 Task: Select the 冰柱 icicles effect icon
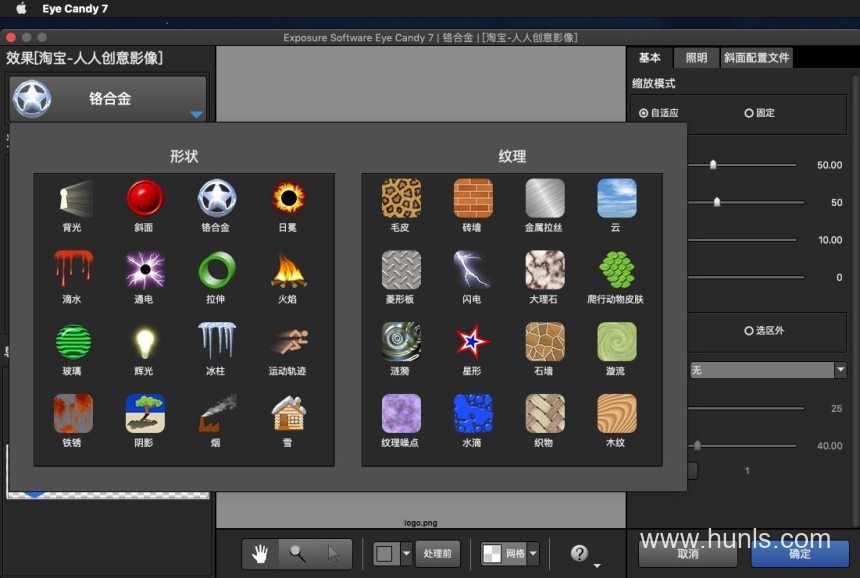click(x=217, y=342)
